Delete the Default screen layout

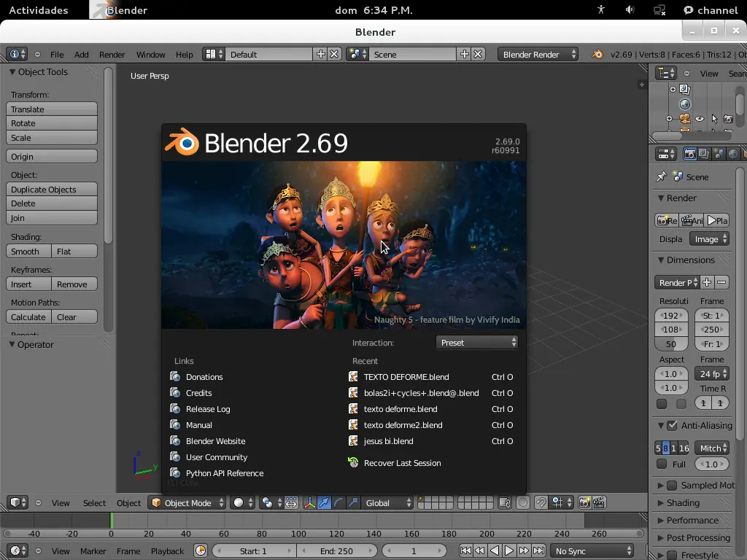(x=334, y=54)
